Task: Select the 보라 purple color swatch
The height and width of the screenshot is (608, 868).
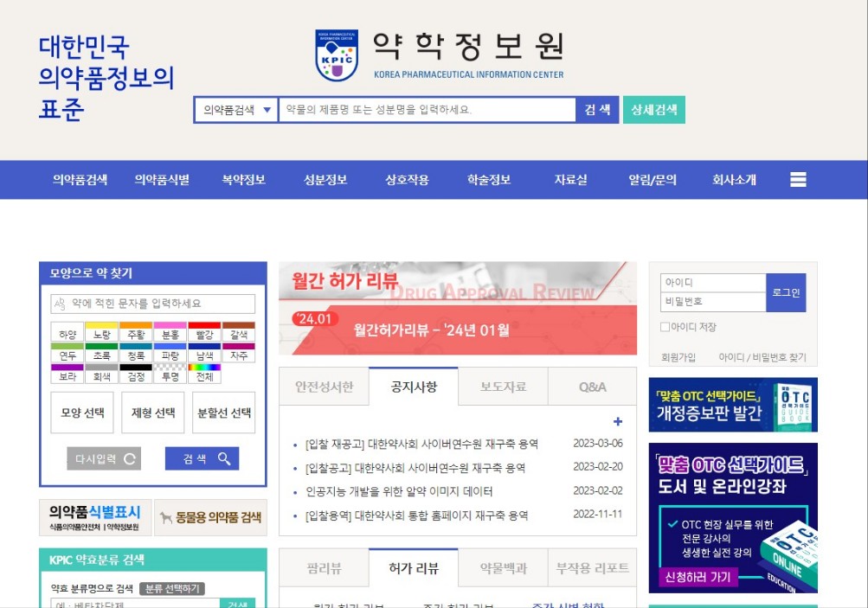Action: 68,374
